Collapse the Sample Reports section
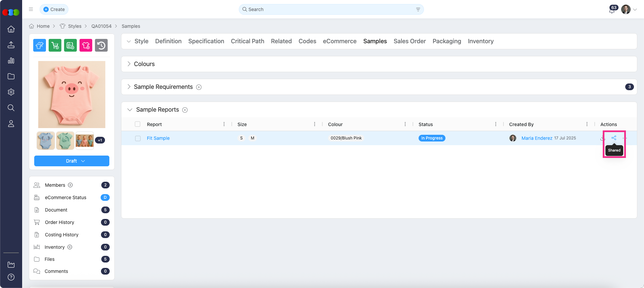The image size is (644, 288). click(130, 110)
